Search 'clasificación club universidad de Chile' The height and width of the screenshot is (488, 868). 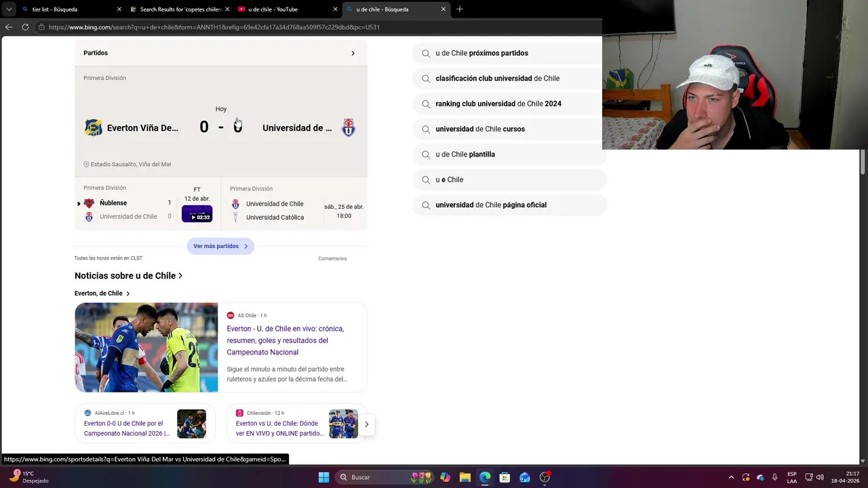click(x=509, y=79)
